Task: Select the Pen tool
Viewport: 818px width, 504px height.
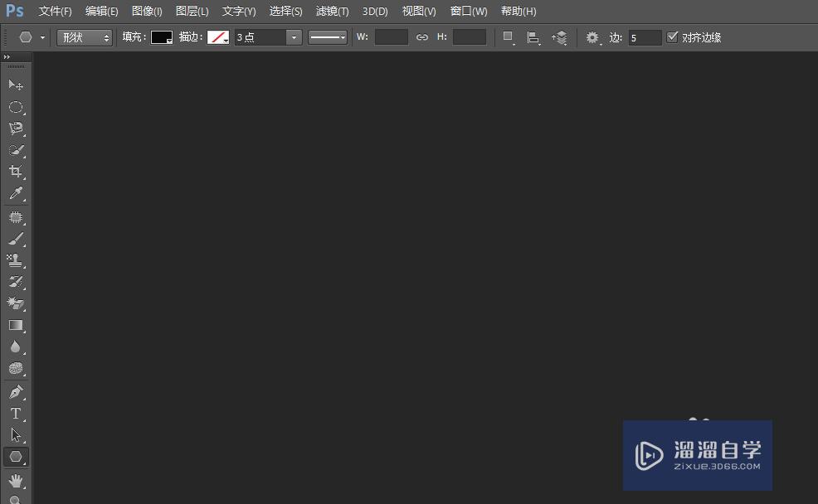Action: (16, 392)
